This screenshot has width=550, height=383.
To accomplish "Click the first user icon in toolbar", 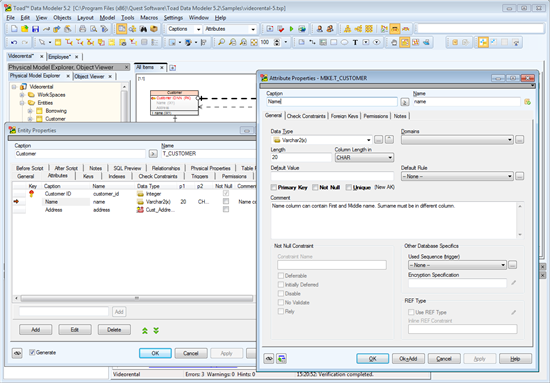I will [x=320, y=29].
